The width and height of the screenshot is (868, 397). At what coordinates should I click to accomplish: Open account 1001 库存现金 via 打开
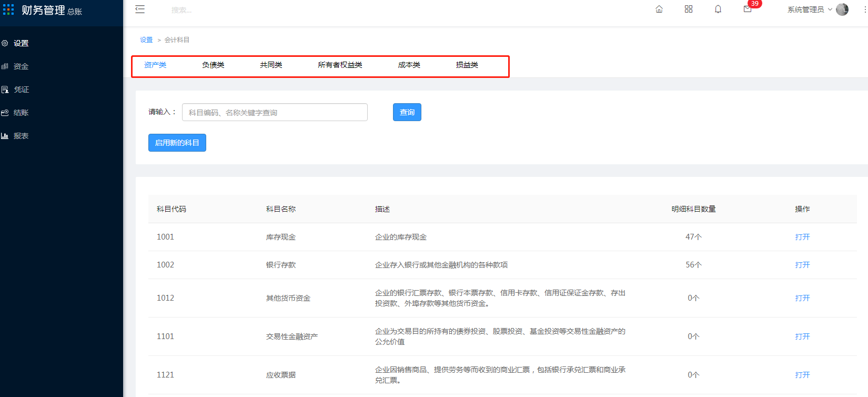click(802, 237)
